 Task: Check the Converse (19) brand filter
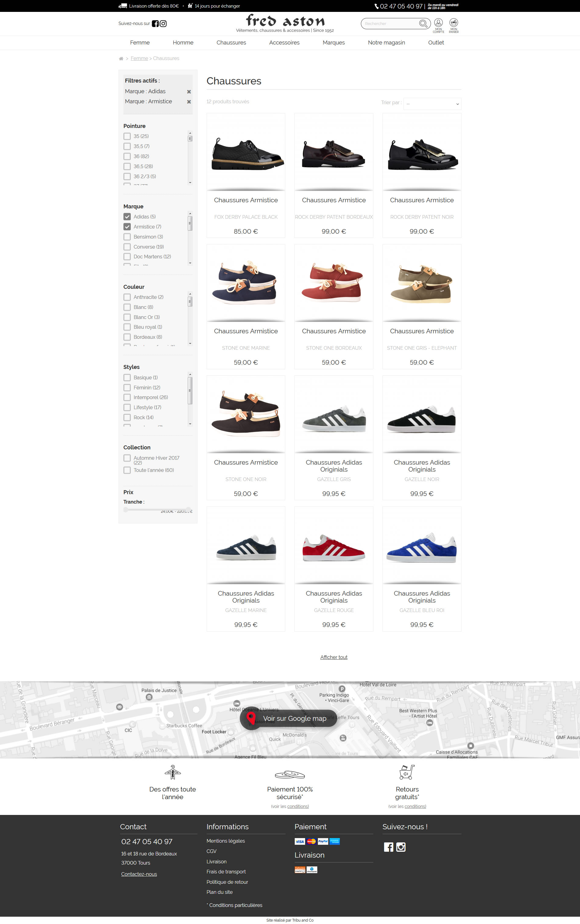point(127,246)
